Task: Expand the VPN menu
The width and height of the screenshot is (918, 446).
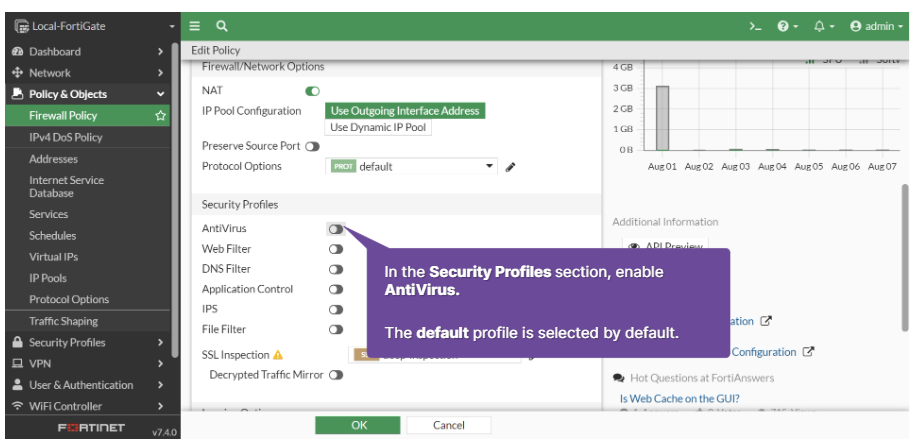Action: (x=88, y=363)
